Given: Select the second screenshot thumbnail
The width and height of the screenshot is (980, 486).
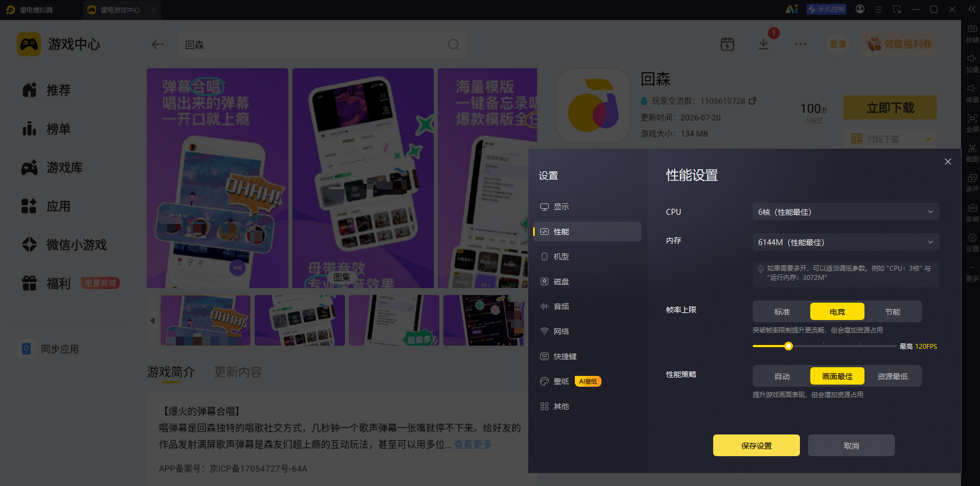Looking at the screenshot, I should [x=300, y=320].
